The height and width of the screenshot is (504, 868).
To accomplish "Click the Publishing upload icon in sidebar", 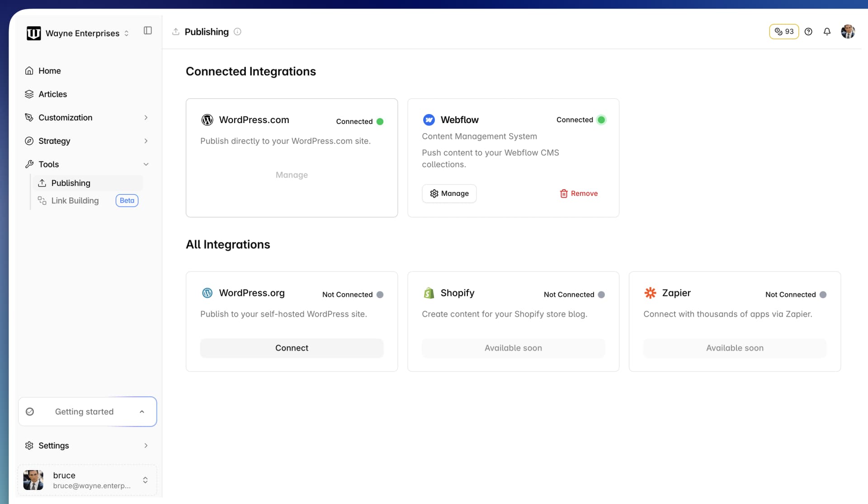I will click(x=42, y=183).
